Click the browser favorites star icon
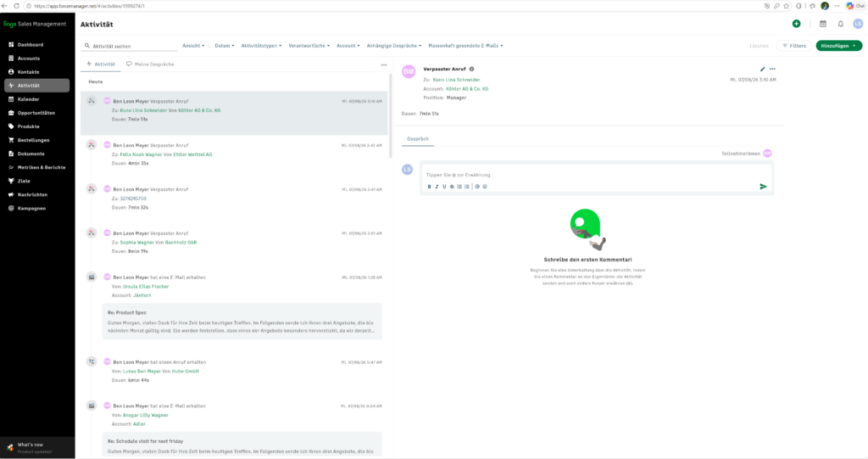Image resolution: width=868 pixels, height=459 pixels. coord(787,6)
